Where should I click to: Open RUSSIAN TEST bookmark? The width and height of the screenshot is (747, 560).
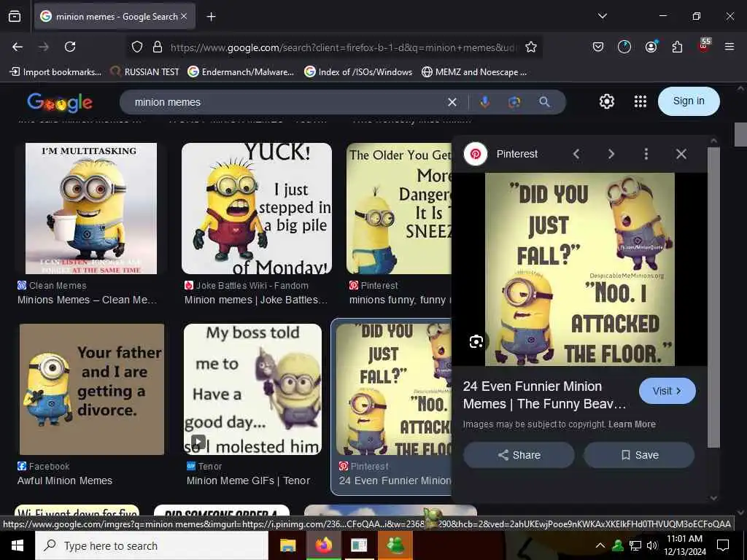[144, 72]
